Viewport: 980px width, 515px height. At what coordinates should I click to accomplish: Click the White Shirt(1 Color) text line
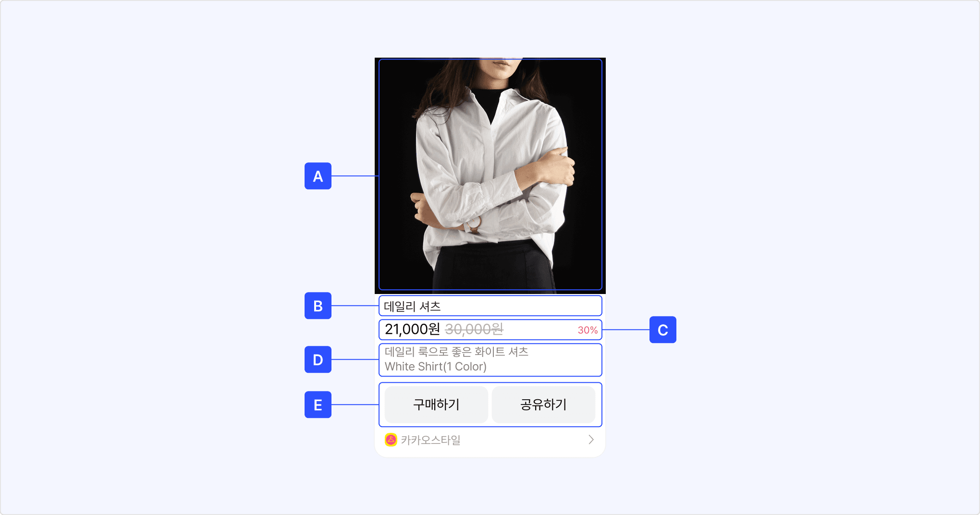point(436,367)
